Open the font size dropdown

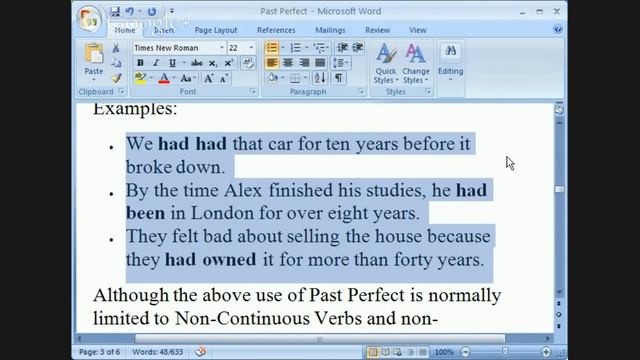251,48
